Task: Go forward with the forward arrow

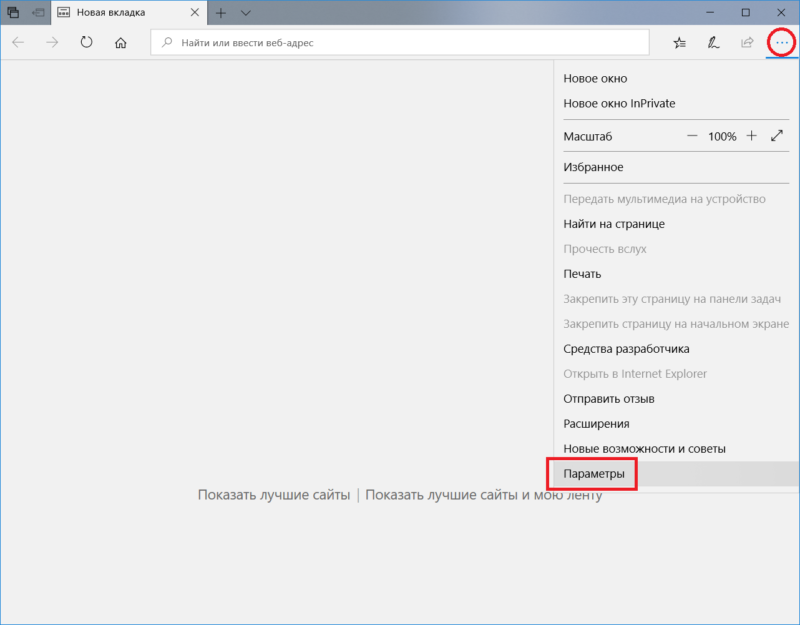Action: [52, 42]
